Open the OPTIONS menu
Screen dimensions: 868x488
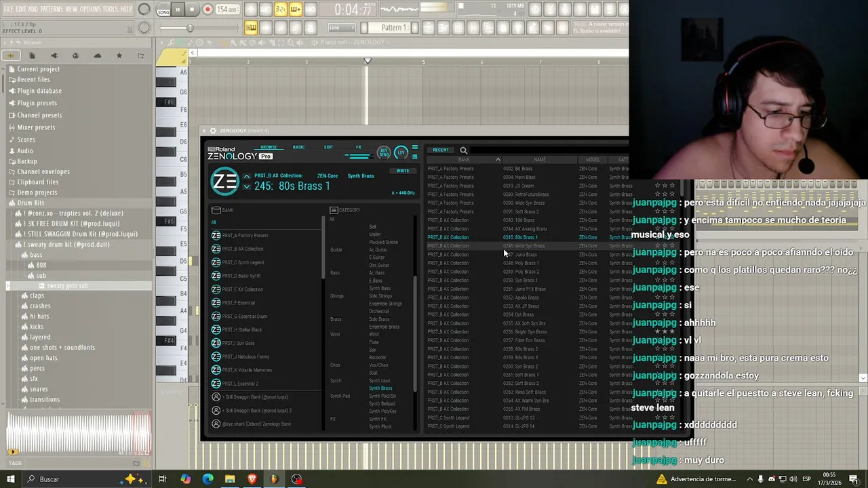click(90, 9)
